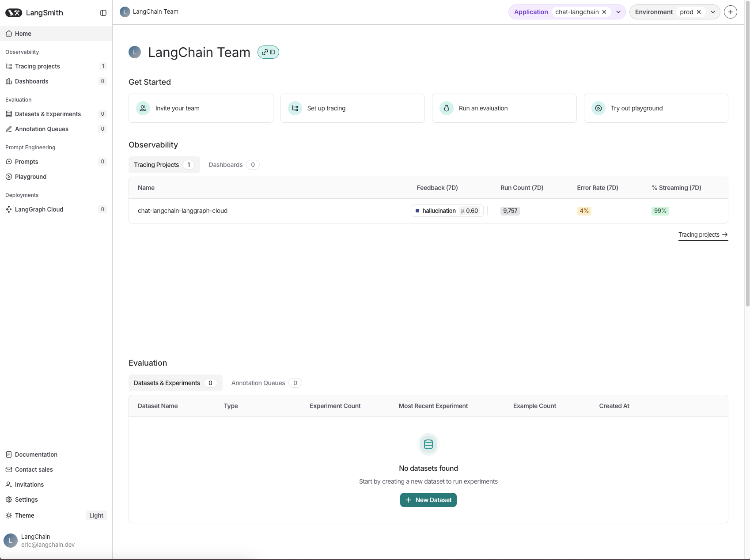Click the Feedback (7D) column header
Screen dimensions: 750x560
(437, 188)
